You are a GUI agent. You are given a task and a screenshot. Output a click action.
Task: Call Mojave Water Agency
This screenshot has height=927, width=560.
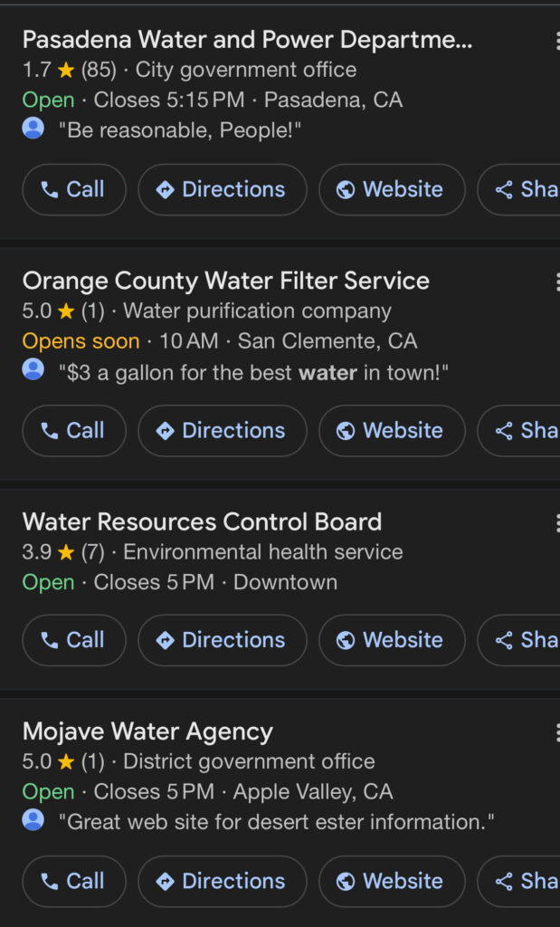(x=73, y=881)
